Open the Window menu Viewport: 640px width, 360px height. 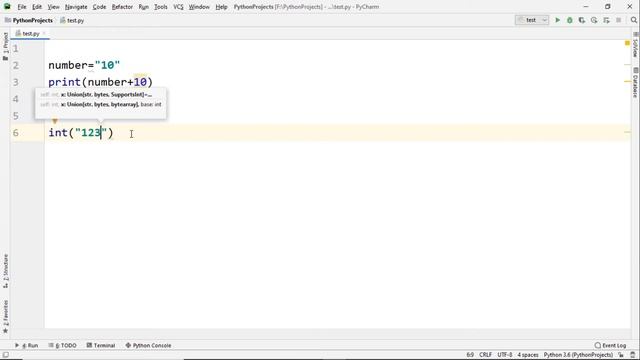click(199, 7)
